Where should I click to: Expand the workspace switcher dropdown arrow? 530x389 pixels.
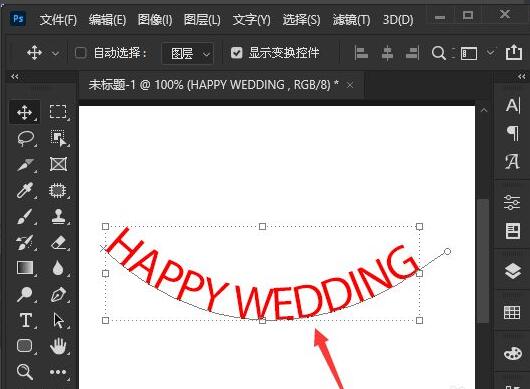pyautogui.click(x=490, y=52)
